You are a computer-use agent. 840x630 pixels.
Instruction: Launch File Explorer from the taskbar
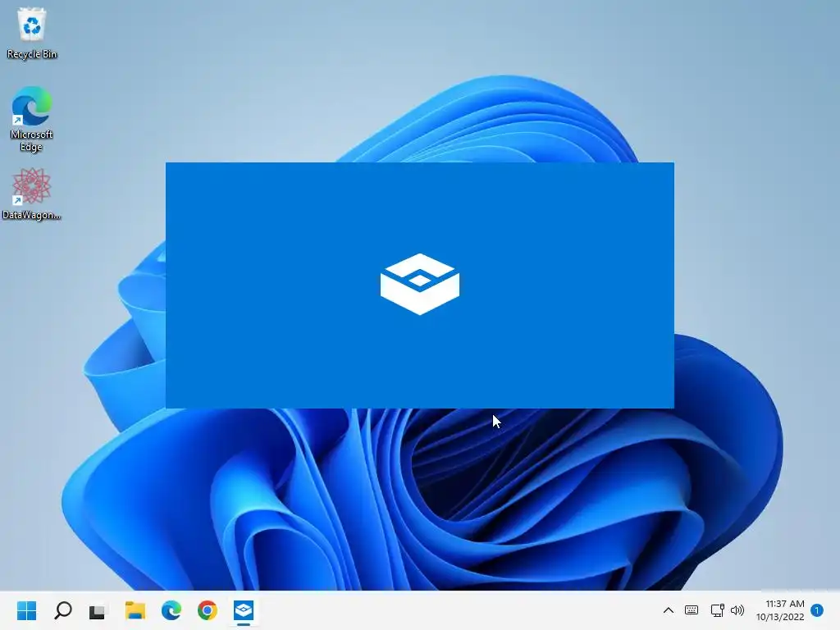pos(135,610)
